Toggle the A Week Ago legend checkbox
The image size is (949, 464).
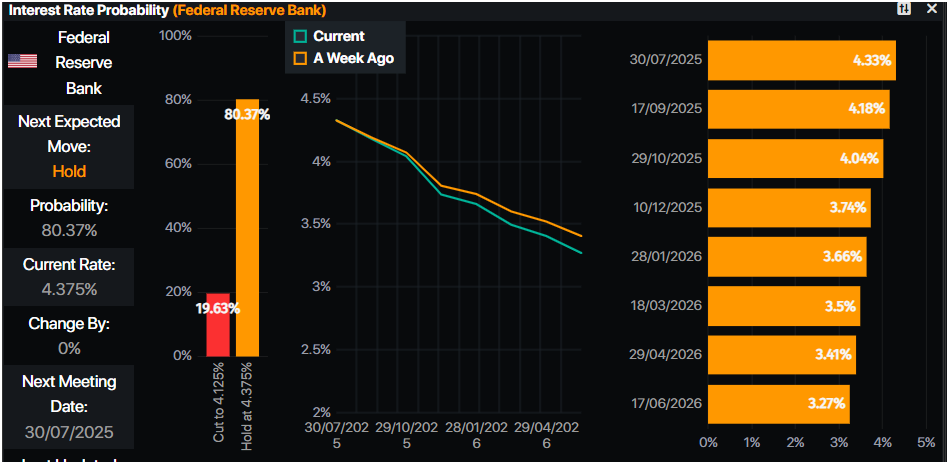[x=299, y=58]
